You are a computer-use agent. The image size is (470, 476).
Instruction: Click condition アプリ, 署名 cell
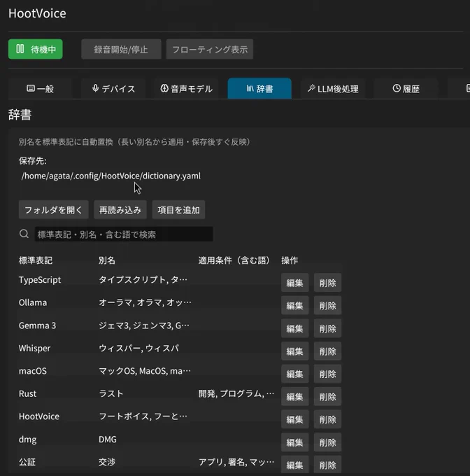point(236,462)
